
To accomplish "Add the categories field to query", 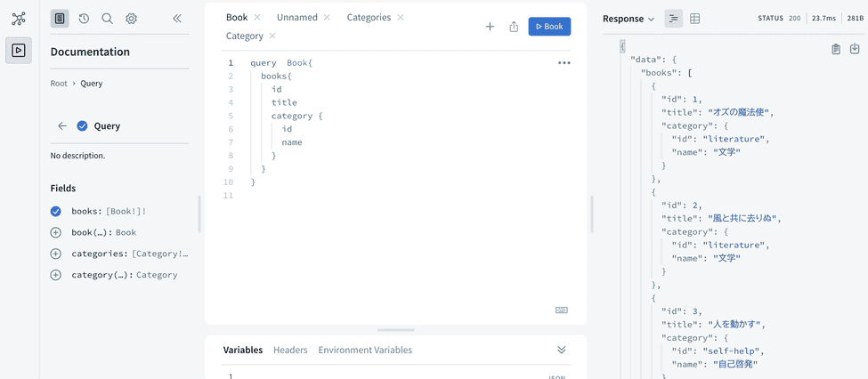I will 56,254.
